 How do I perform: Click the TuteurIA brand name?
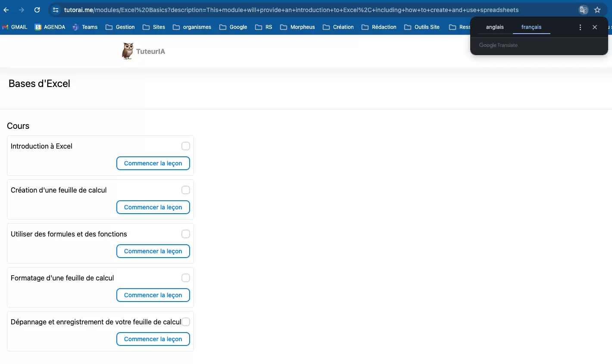point(150,51)
